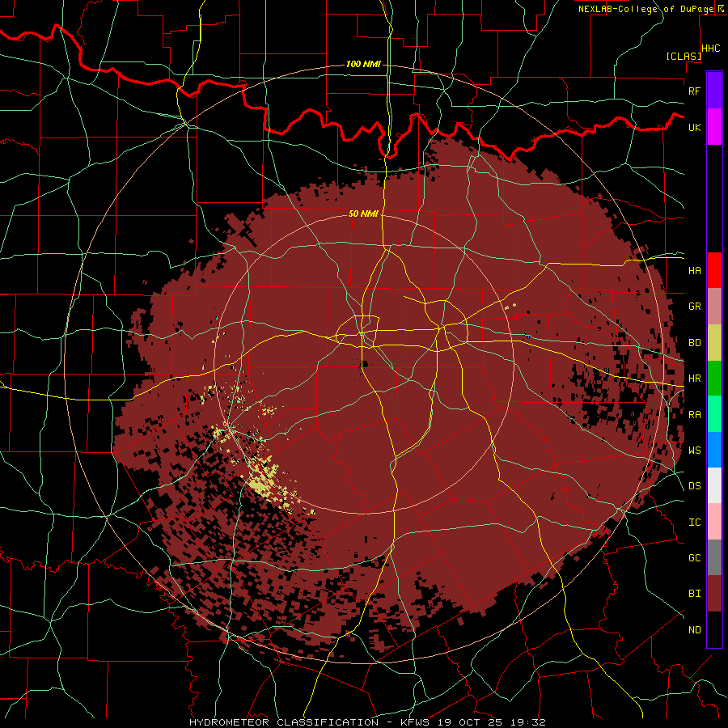Click the 'DS' legend label
The height and width of the screenshot is (728, 728).
[x=694, y=486]
